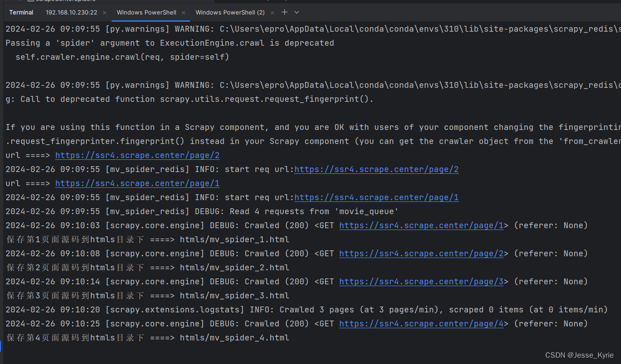The image size is (621, 364).
Task: Close the Windows PowerShell (2) tab
Action: pos(273,13)
